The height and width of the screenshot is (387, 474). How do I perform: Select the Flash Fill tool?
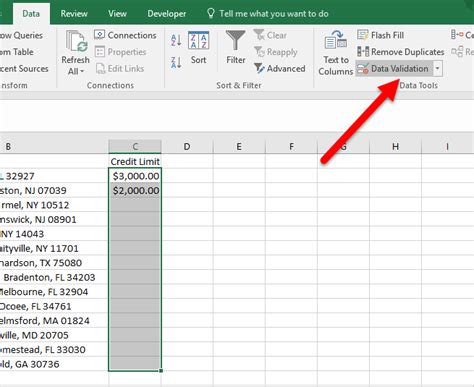(380, 35)
